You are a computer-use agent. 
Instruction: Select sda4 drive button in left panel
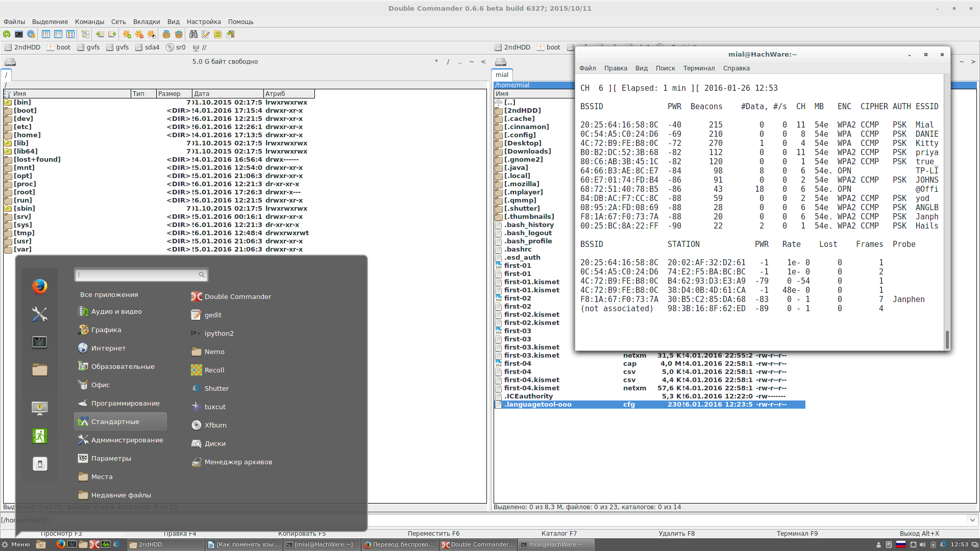[148, 47]
